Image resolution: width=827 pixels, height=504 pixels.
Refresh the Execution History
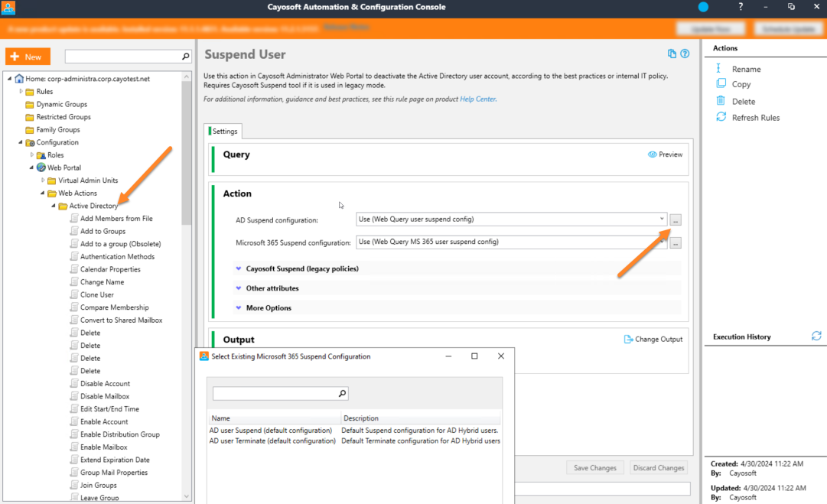coord(816,336)
